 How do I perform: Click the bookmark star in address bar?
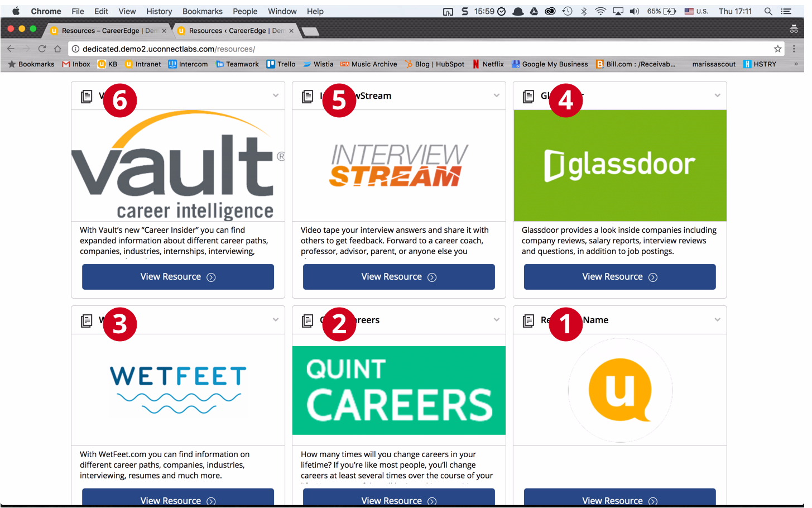777,49
